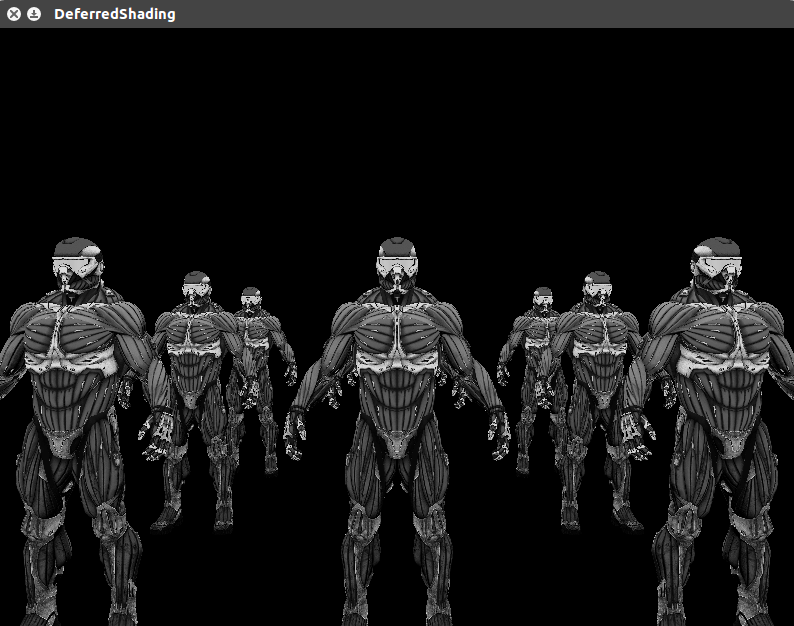Click the DeferredShading window title
This screenshot has width=794, height=626.
tap(115, 14)
